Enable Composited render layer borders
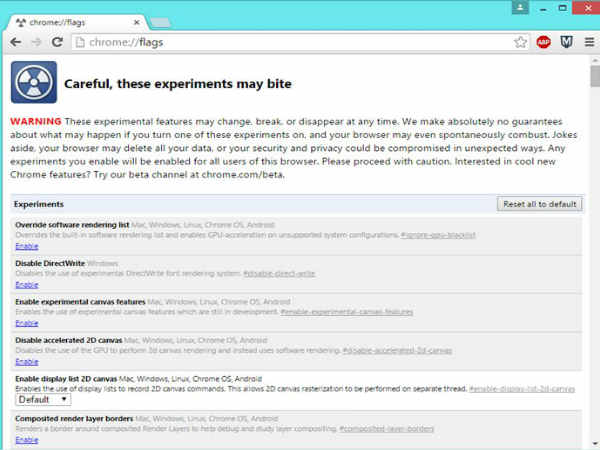This screenshot has height=450, width=600. (x=27, y=440)
